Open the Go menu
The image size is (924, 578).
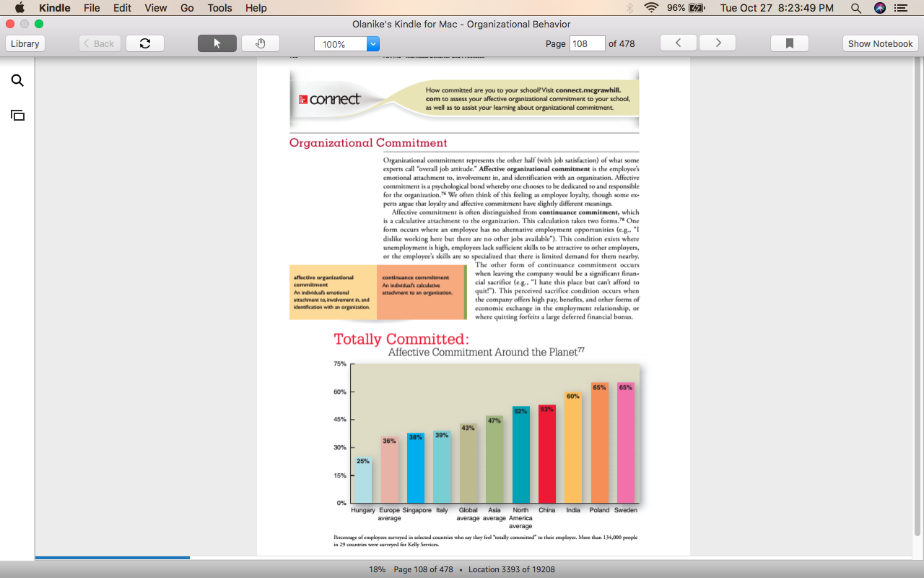tap(188, 8)
